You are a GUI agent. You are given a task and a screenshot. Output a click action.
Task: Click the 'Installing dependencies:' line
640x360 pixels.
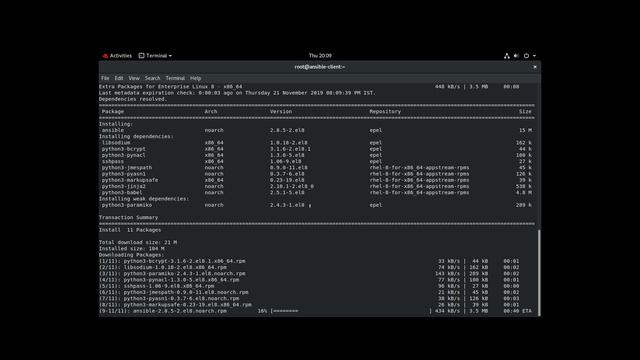(x=136, y=136)
